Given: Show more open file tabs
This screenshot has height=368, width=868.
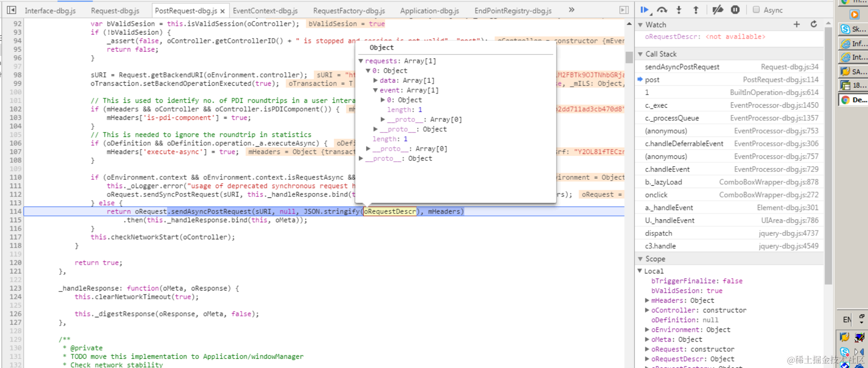Looking at the screenshot, I should (x=571, y=10).
